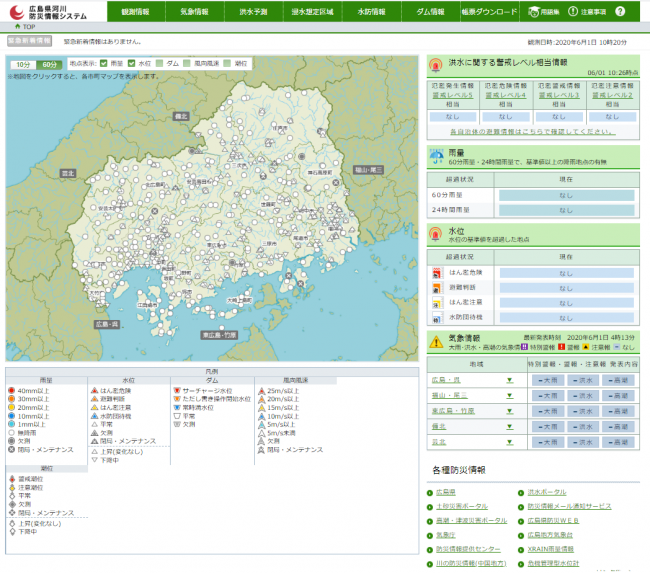Expand the 東広島・竹原 weather row arrow

tap(509, 411)
